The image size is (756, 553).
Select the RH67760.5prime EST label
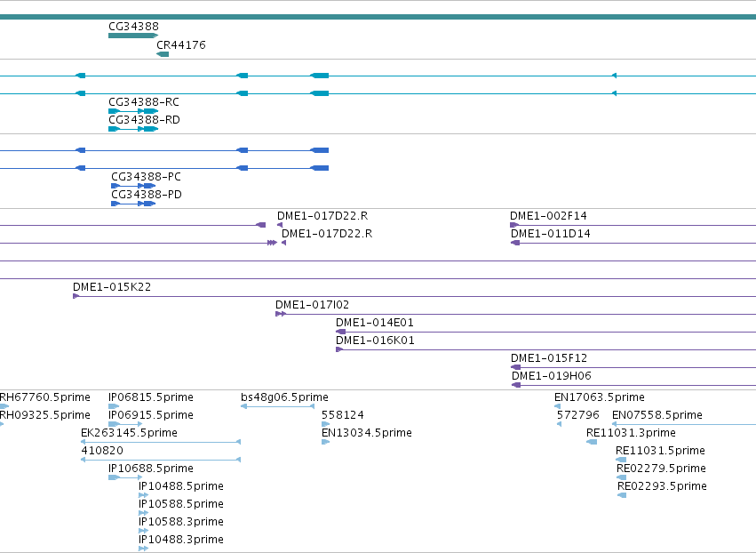[x=44, y=397]
